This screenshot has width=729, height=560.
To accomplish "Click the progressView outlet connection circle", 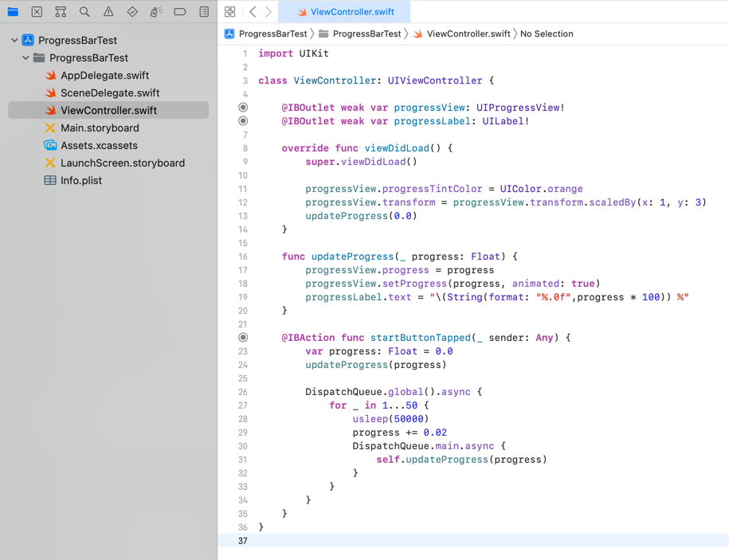I will pyautogui.click(x=243, y=108).
